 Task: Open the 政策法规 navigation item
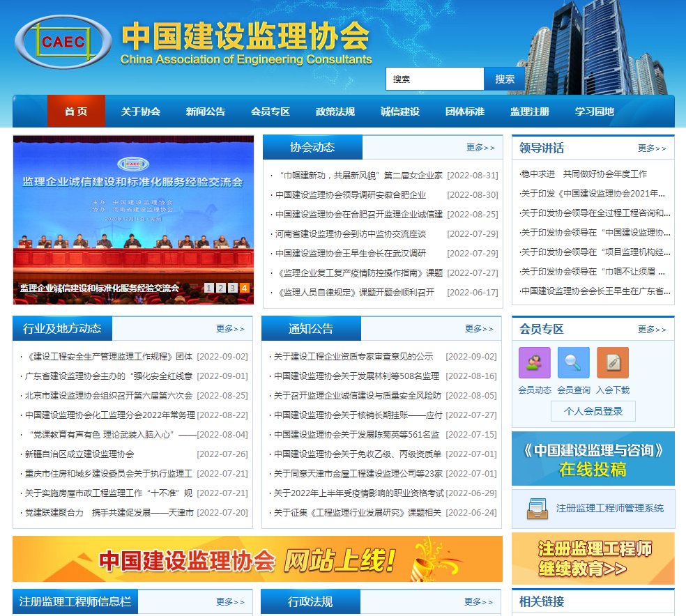pos(335,111)
